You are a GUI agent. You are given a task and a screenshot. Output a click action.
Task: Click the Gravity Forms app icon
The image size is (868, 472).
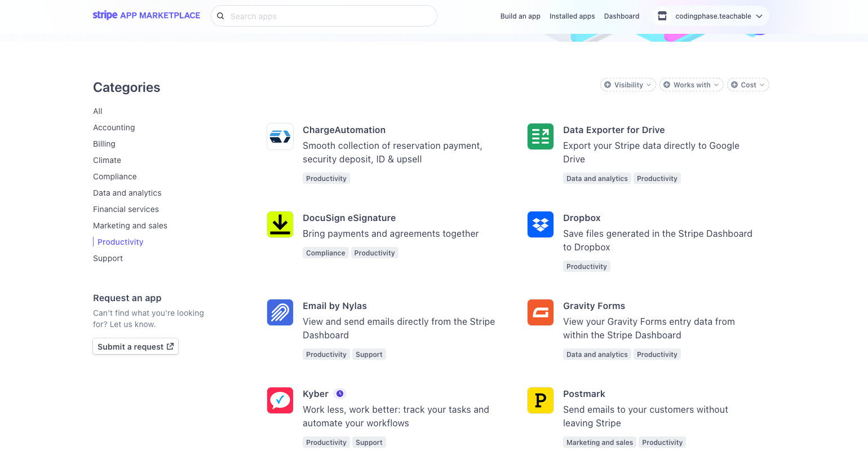541,312
